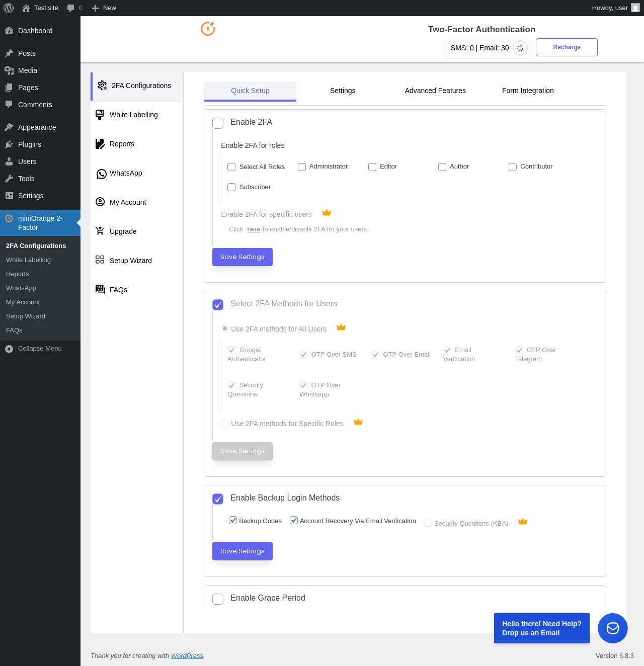Image resolution: width=644 pixels, height=666 pixels.
Task: Click the WhatsApp icon in plugin sidebar
Action: point(101,174)
